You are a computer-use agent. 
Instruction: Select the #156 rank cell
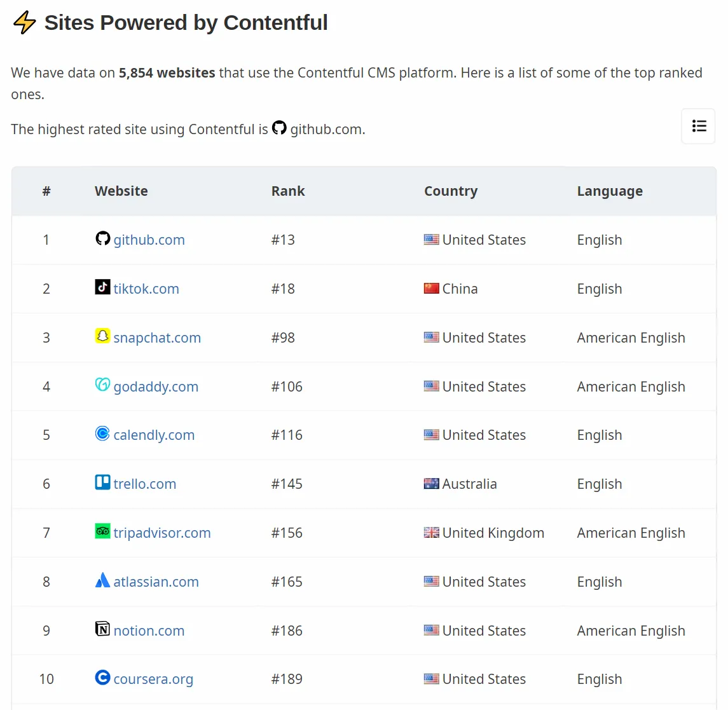point(287,533)
